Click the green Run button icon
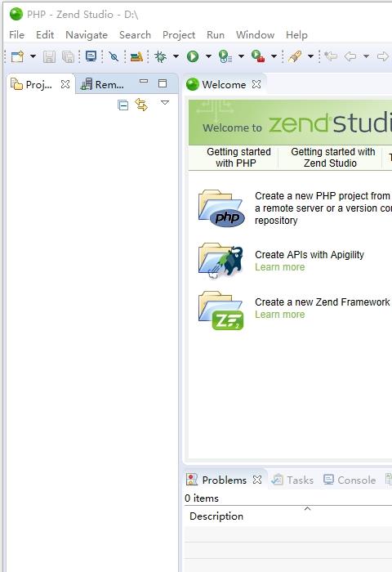The height and width of the screenshot is (572, 392). tap(193, 56)
